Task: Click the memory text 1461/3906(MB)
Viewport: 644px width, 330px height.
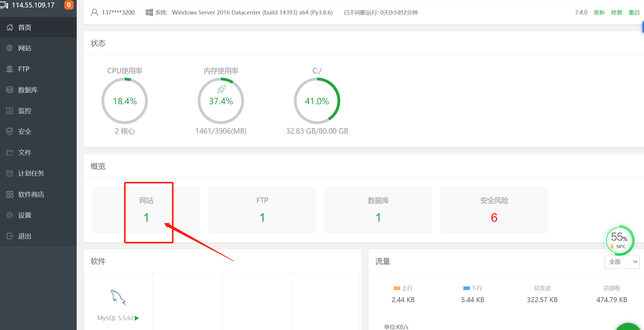Action: (221, 131)
